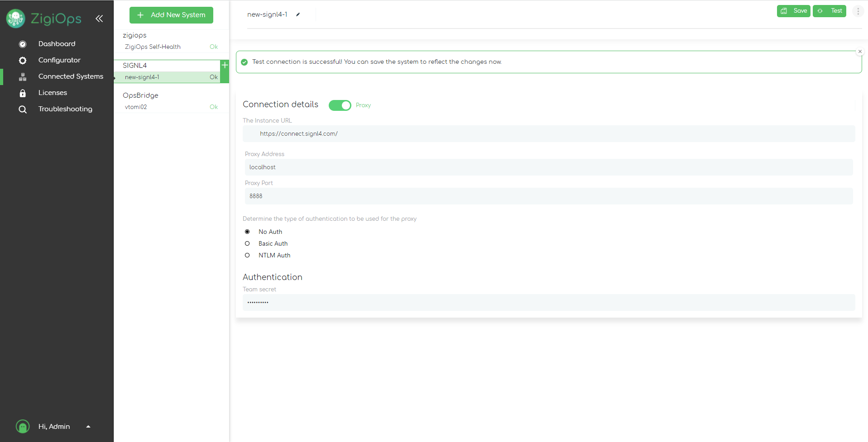This screenshot has width=868, height=442.
Task: Click the Licenses padlock icon
Action: tap(23, 93)
